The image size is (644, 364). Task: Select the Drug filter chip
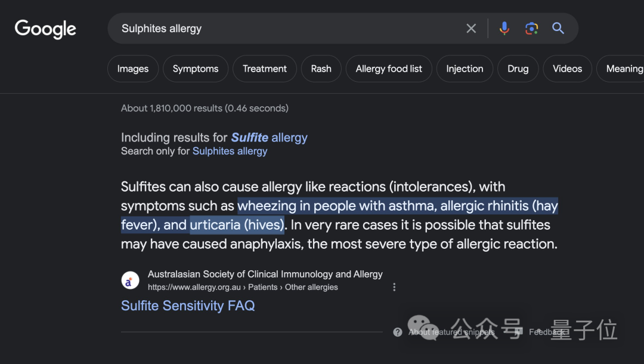point(518,69)
